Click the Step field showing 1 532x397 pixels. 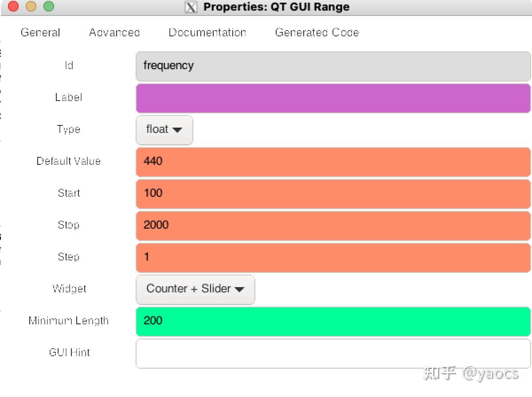[332, 257]
